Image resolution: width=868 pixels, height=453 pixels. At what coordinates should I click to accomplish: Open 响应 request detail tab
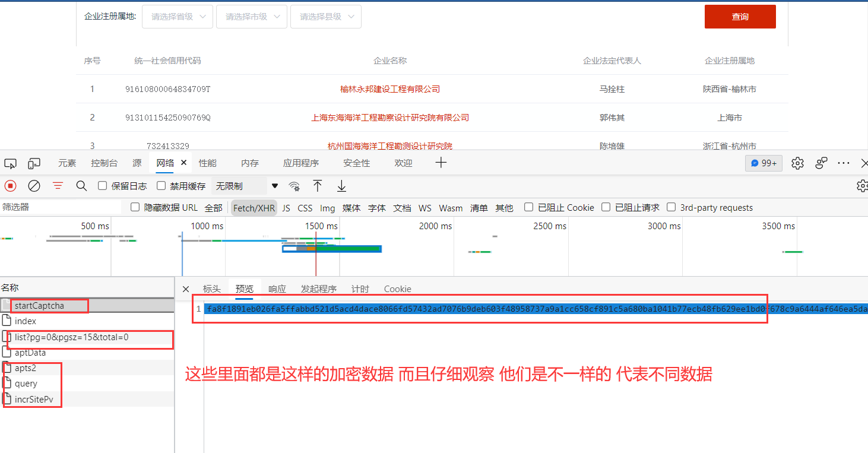277,289
